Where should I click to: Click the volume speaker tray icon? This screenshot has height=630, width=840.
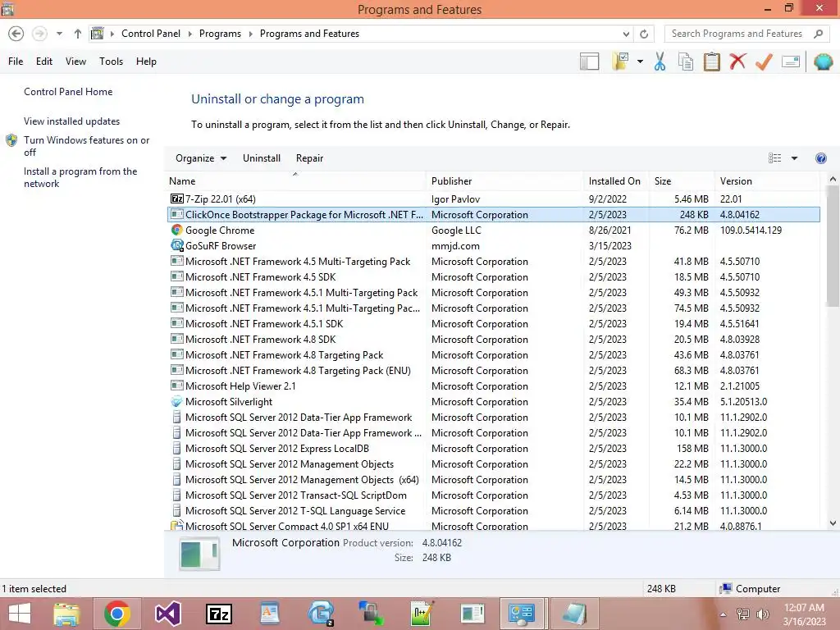pos(763,614)
